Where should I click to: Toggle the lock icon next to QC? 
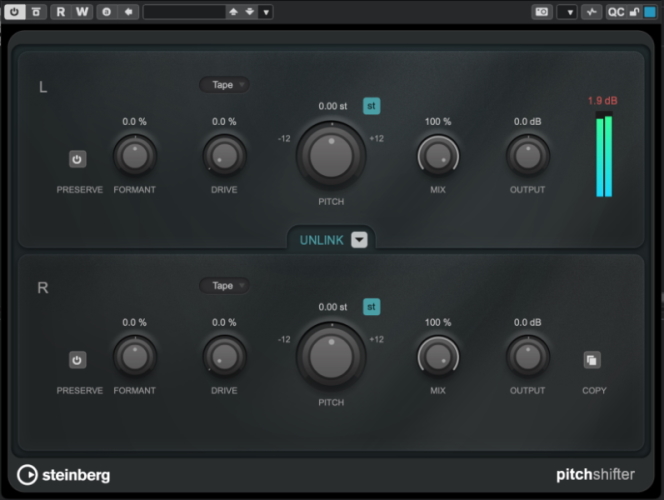(x=634, y=12)
